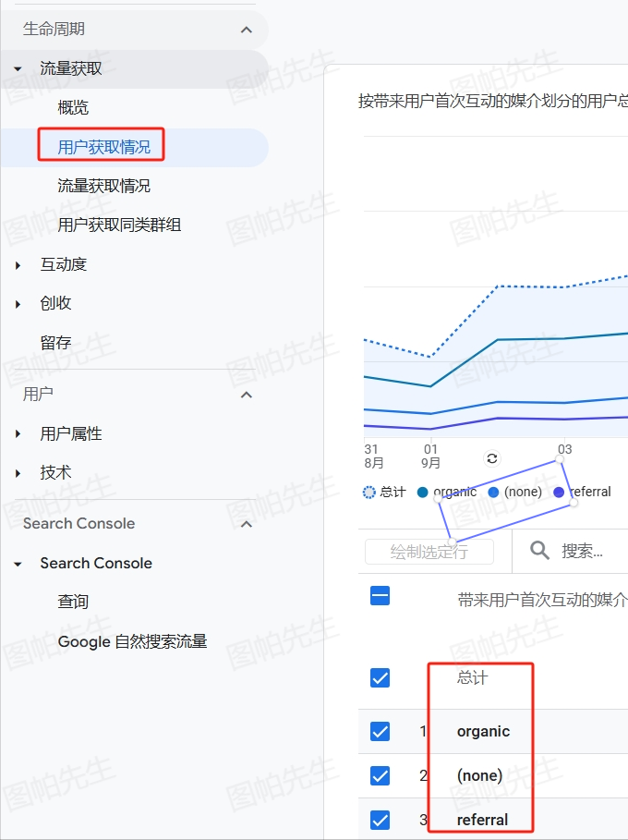Collapse the 流量获取 tree arrow

(x=18, y=68)
